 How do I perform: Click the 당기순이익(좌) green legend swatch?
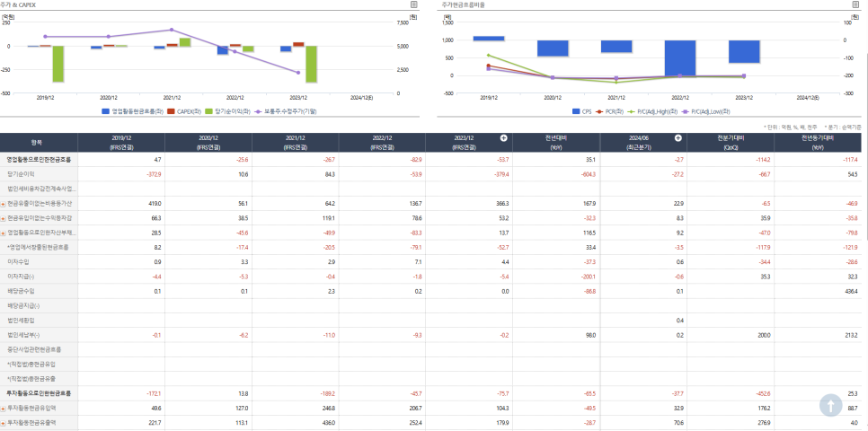[x=208, y=111]
